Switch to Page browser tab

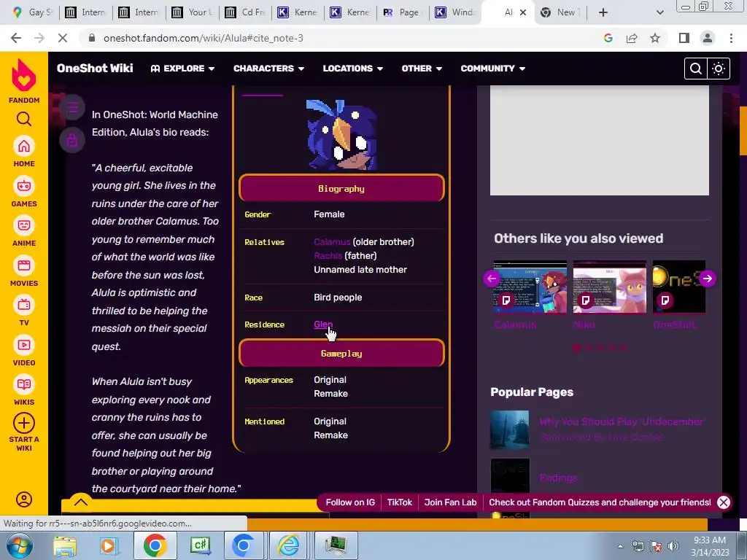point(403,12)
